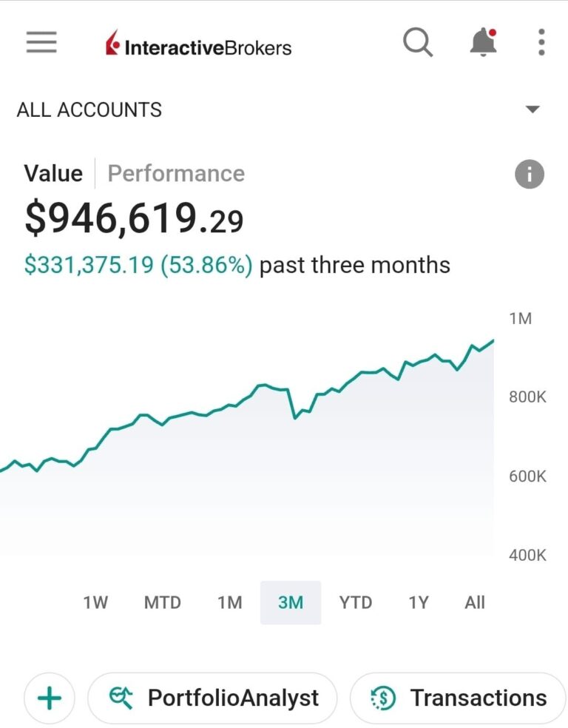Viewport: 568px width, 728px height.
Task: Open the Transactions button
Action: [459, 698]
